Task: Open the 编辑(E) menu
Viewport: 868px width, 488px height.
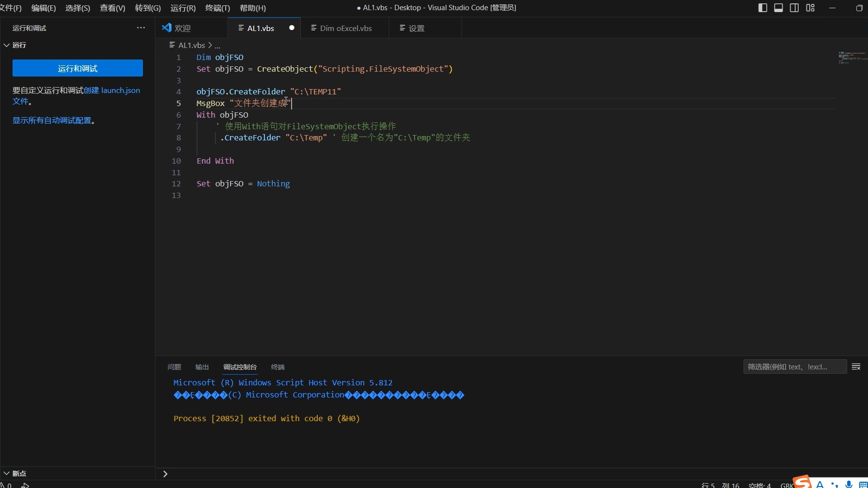Action: [x=44, y=8]
